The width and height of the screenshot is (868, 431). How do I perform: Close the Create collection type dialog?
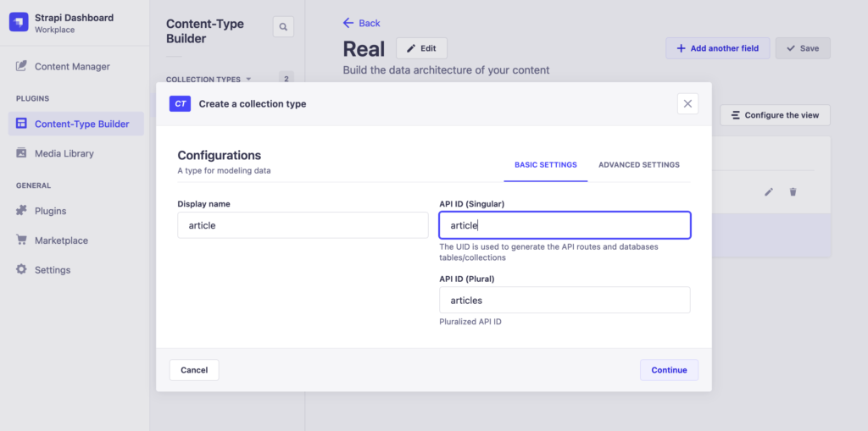687,103
